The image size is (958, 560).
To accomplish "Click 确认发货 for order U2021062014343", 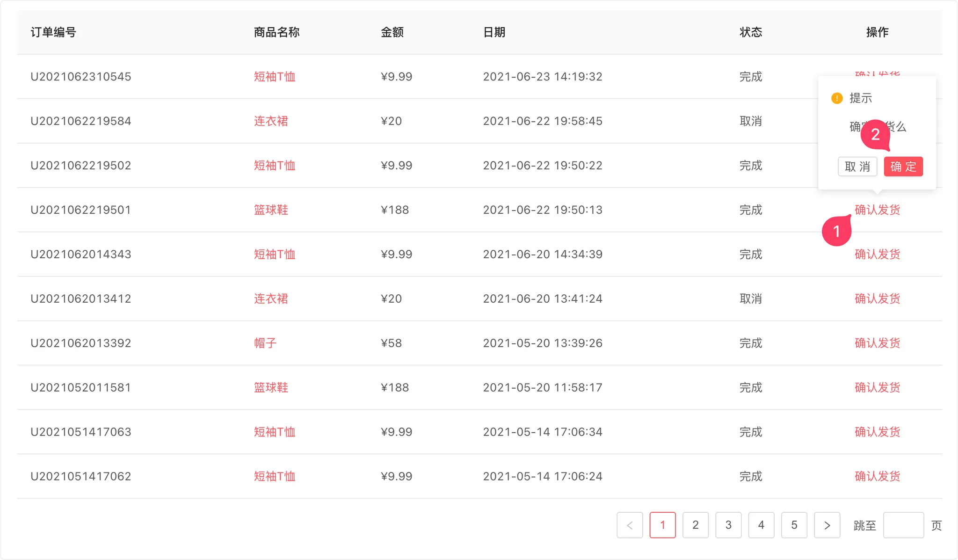I will pyautogui.click(x=877, y=254).
